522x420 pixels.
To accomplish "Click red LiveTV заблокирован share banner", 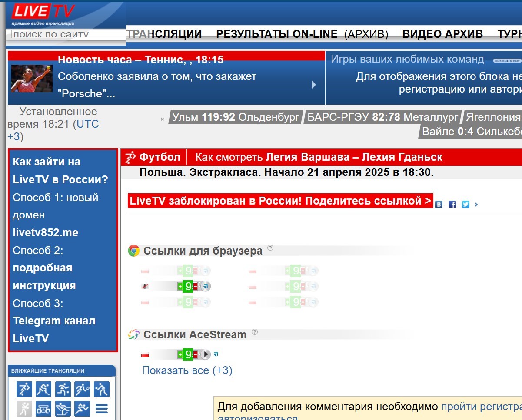I will (280, 201).
